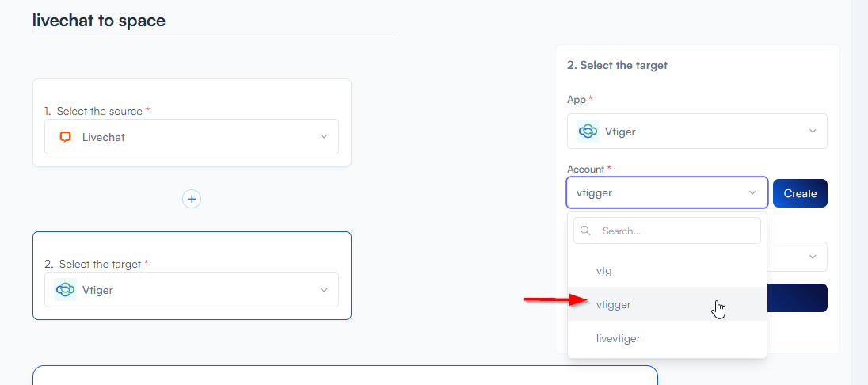Click the search magnifier icon in dropdown

click(586, 231)
